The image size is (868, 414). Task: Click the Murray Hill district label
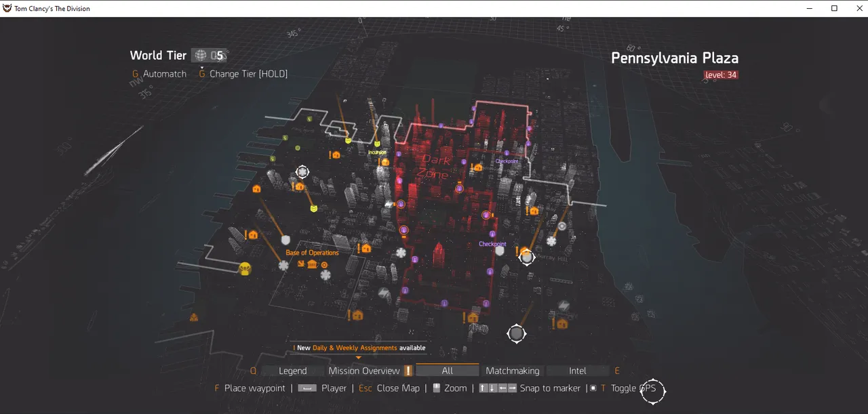[x=551, y=258]
